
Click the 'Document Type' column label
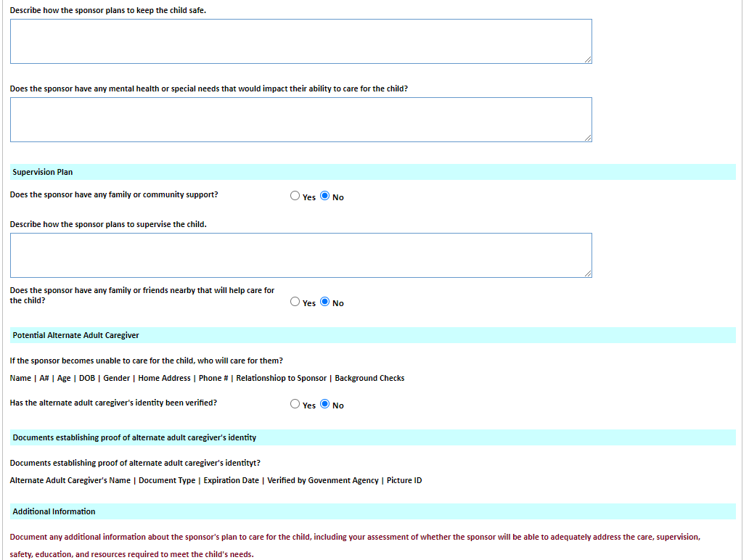tap(167, 480)
